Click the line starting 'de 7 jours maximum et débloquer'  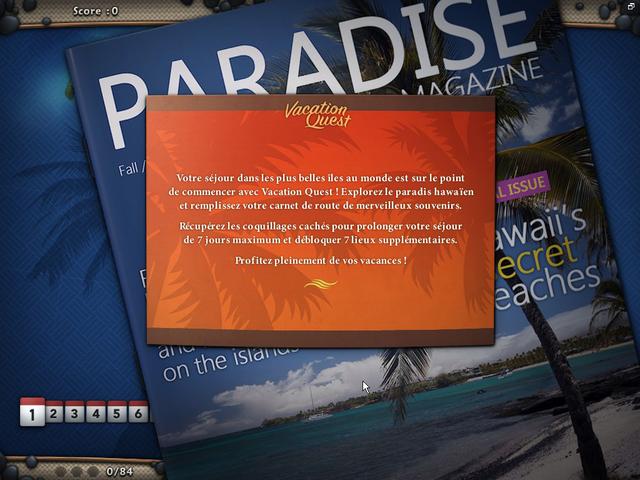pos(320,240)
